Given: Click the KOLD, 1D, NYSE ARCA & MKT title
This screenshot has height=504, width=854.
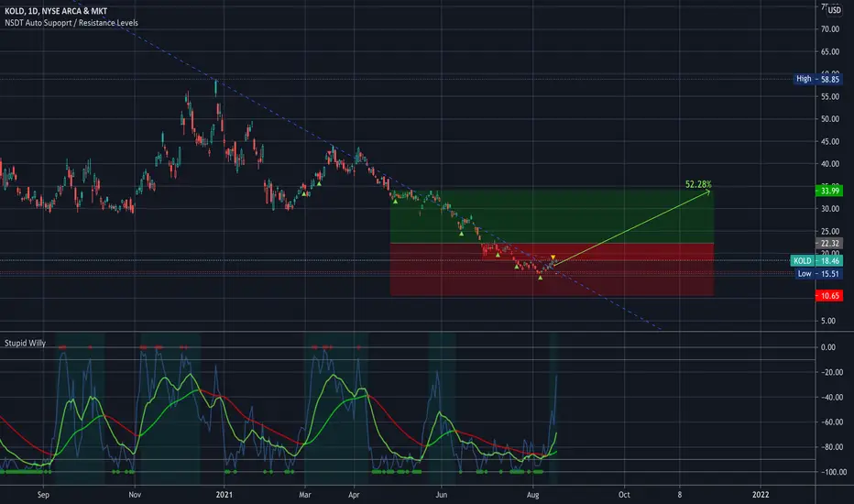Looking at the screenshot, I should [56, 11].
